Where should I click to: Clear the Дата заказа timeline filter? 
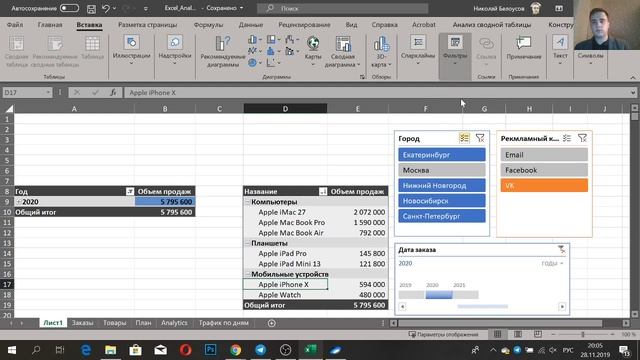point(562,249)
